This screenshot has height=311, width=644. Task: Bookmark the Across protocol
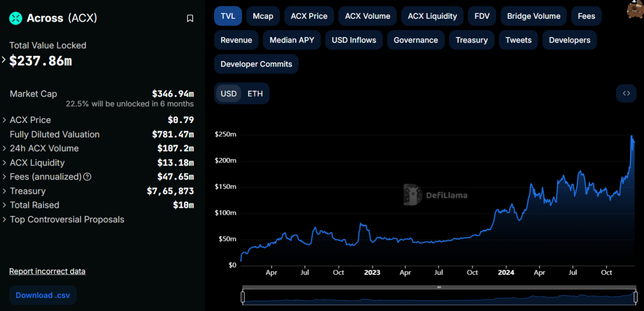pos(190,18)
